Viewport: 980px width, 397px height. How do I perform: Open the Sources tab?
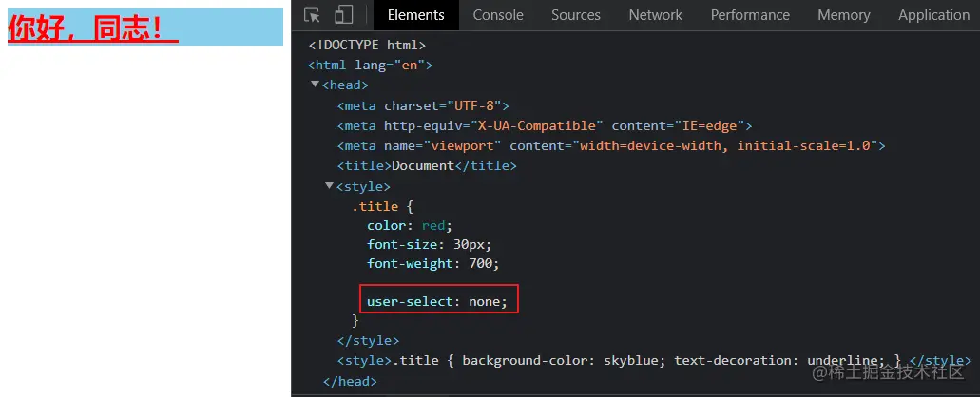[x=576, y=15]
